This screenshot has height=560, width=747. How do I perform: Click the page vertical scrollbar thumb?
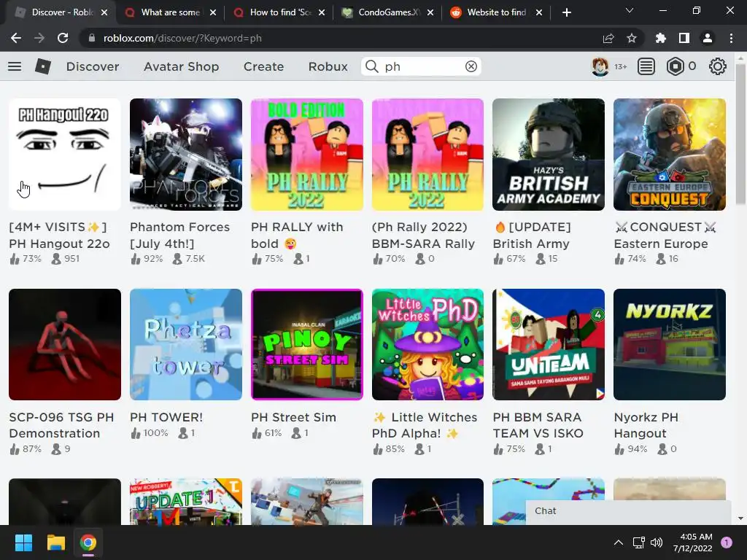(741, 134)
